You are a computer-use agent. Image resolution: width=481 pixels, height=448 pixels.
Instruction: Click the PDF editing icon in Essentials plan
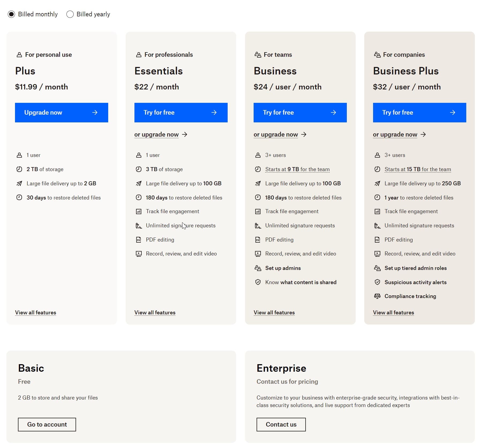coord(139,240)
